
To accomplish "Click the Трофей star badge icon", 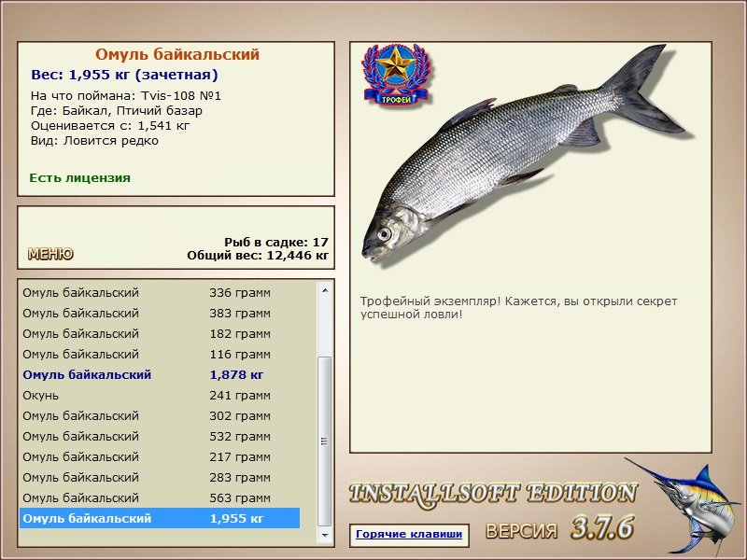I will tap(395, 74).
